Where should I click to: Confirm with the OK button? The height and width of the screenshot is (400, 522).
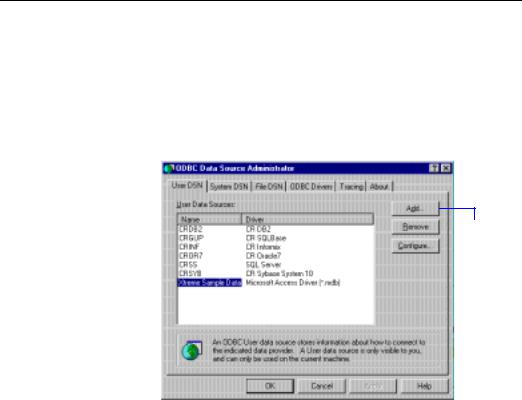(x=270, y=386)
